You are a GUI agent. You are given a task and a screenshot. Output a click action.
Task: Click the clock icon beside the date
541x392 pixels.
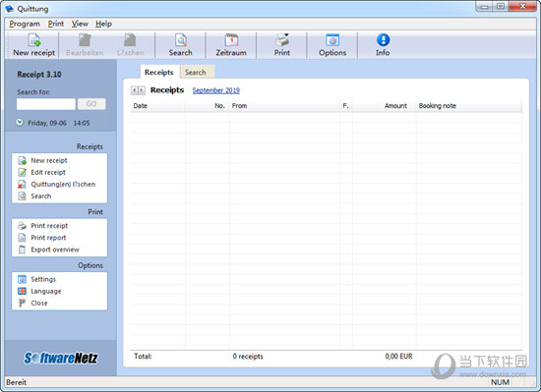tap(20, 122)
